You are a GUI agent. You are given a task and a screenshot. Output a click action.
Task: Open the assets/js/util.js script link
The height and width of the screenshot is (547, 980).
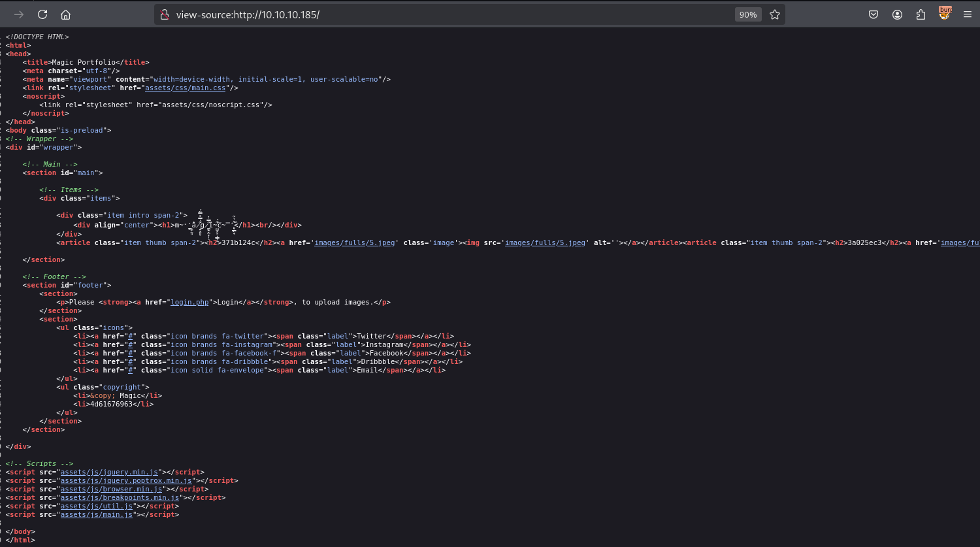coord(97,506)
